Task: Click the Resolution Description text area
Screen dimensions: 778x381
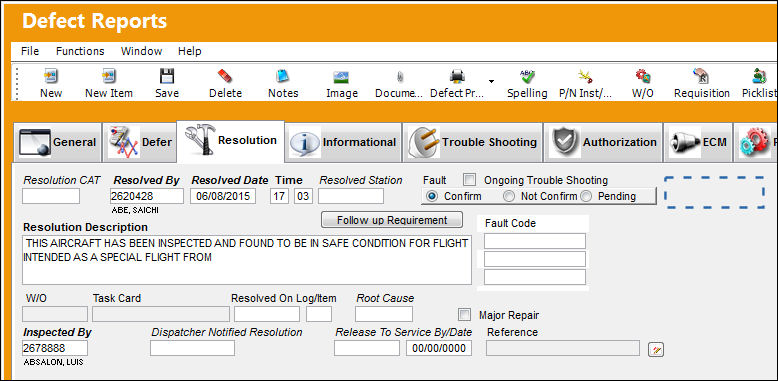Action: click(247, 260)
